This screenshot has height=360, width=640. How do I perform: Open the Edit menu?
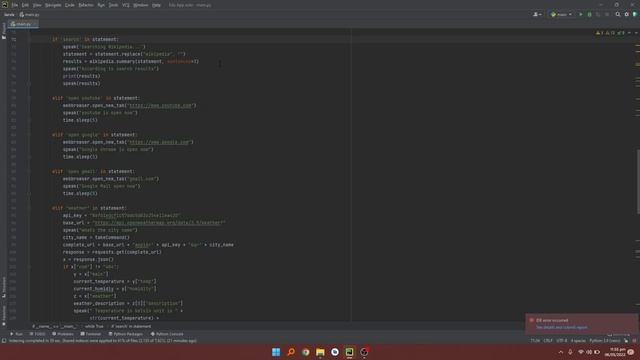pos(25,5)
